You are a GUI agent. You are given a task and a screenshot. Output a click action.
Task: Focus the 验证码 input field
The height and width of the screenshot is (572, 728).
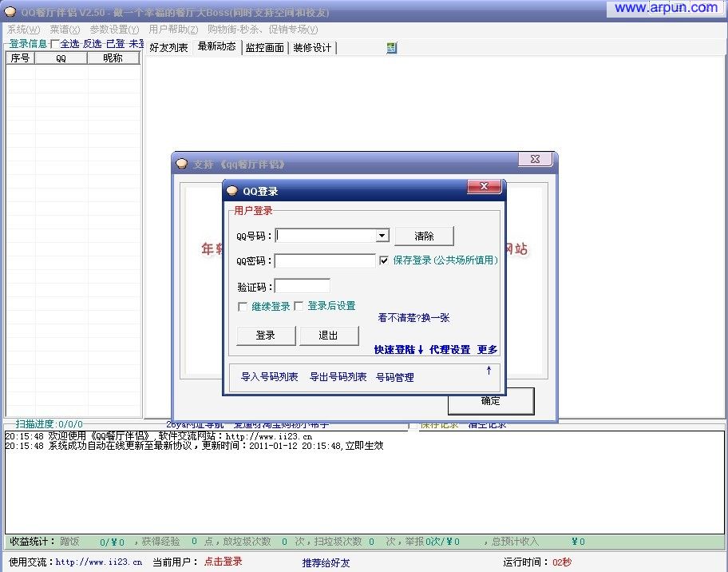303,286
